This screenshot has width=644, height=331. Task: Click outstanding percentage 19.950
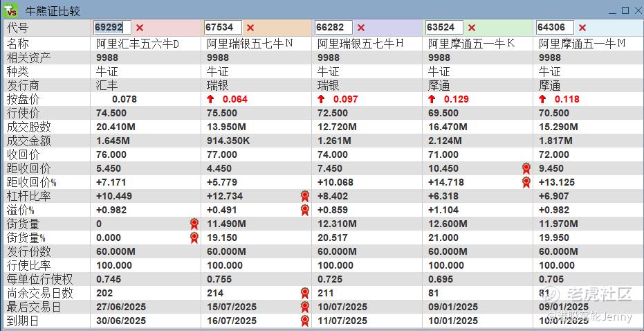(x=553, y=238)
